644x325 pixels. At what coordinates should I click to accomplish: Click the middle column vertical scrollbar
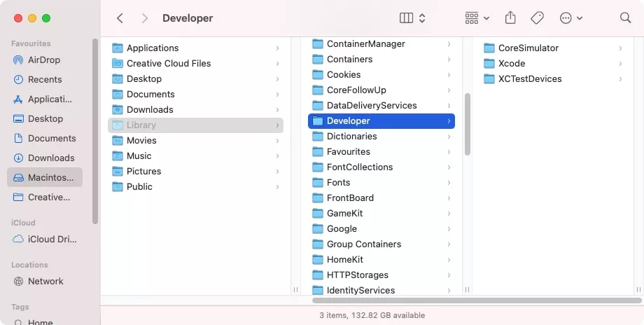(468, 124)
